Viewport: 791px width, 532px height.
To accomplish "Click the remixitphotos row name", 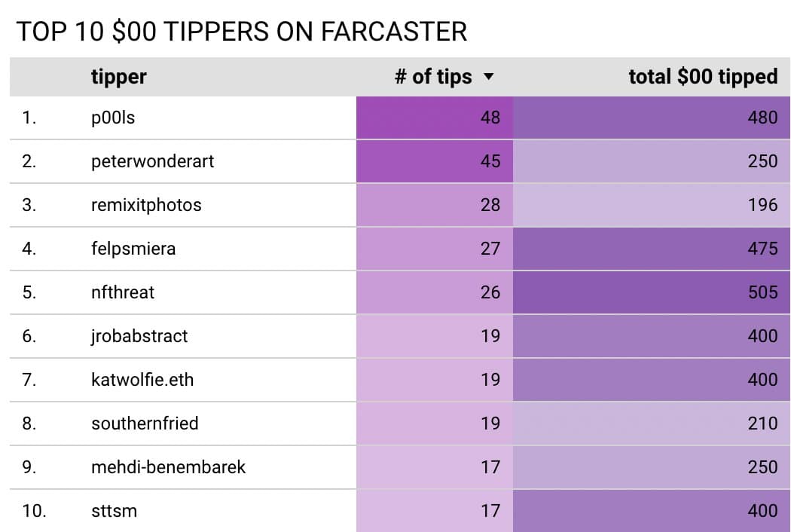I will [146, 205].
